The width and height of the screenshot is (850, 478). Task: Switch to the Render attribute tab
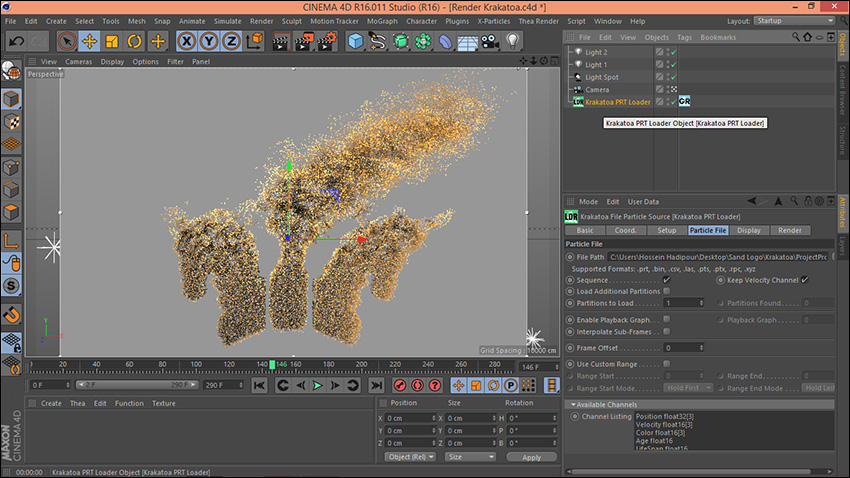790,230
